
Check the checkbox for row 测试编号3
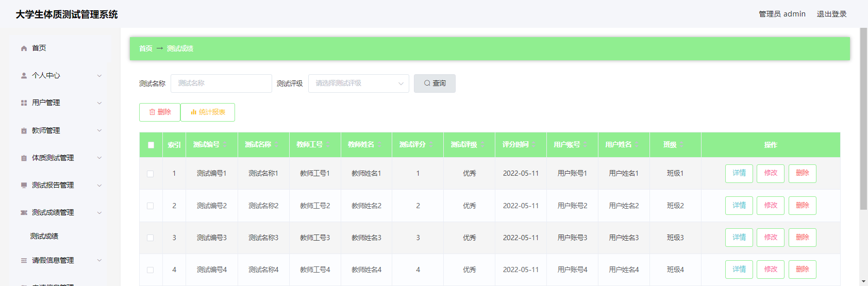[150, 238]
